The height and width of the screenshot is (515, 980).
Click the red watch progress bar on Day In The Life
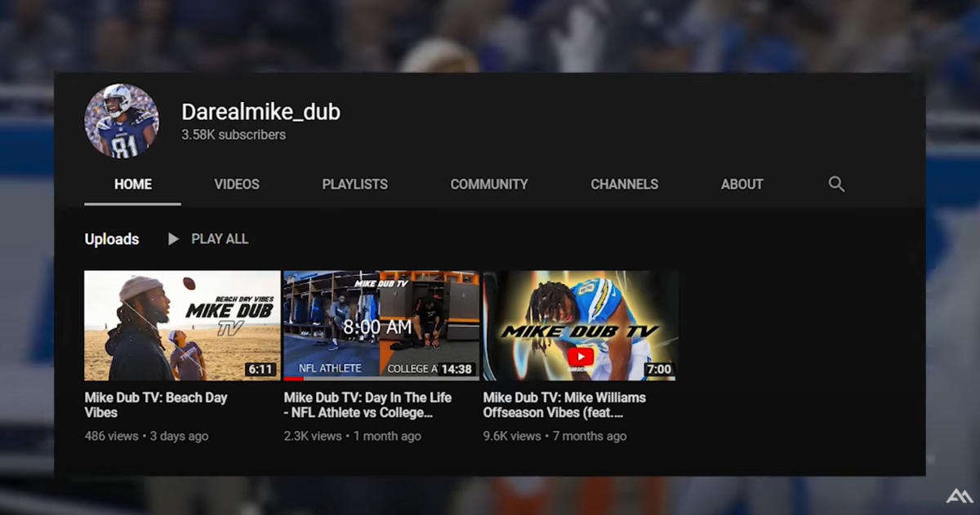point(293,380)
